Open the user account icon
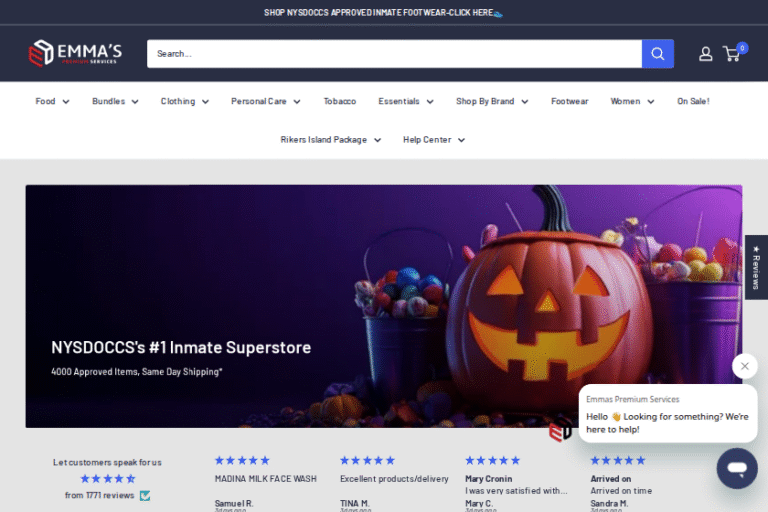The height and width of the screenshot is (512, 768). click(706, 54)
